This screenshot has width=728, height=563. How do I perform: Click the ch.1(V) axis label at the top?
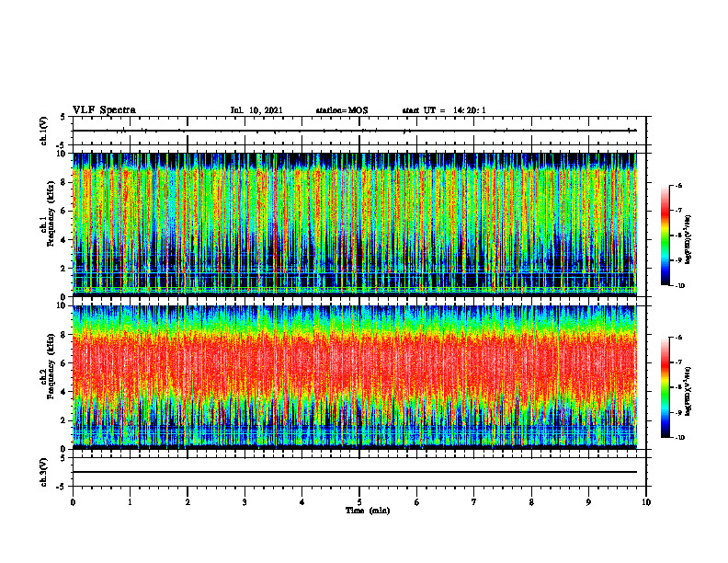tap(43, 131)
